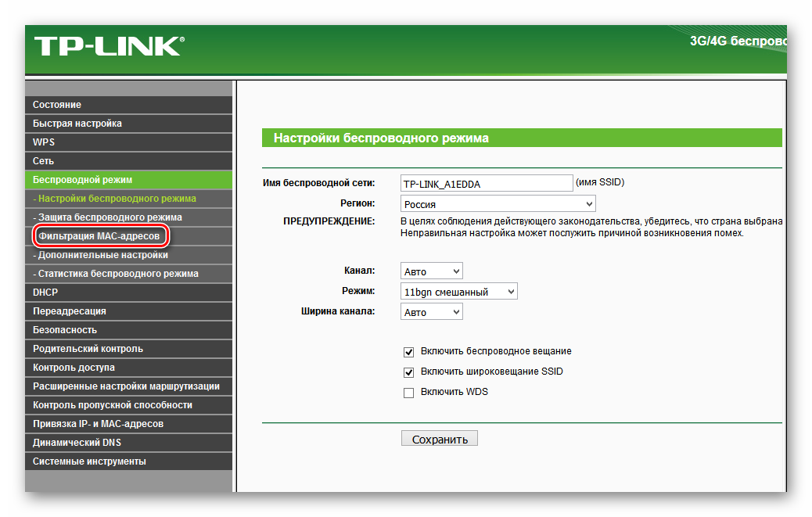Image resolution: width=812 pixels, height=517 pixels.
Task: Click the wireless network name field
Action: [486, 183]
